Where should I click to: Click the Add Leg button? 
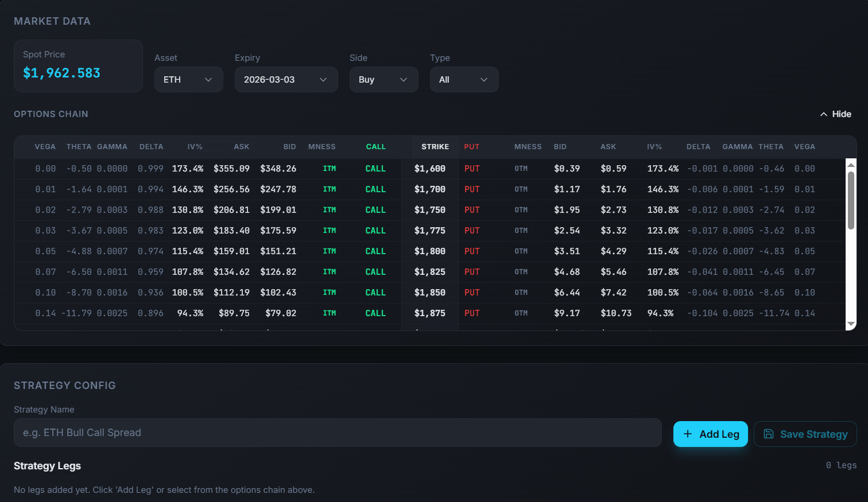pyautogui.click(x=711, y=434)
